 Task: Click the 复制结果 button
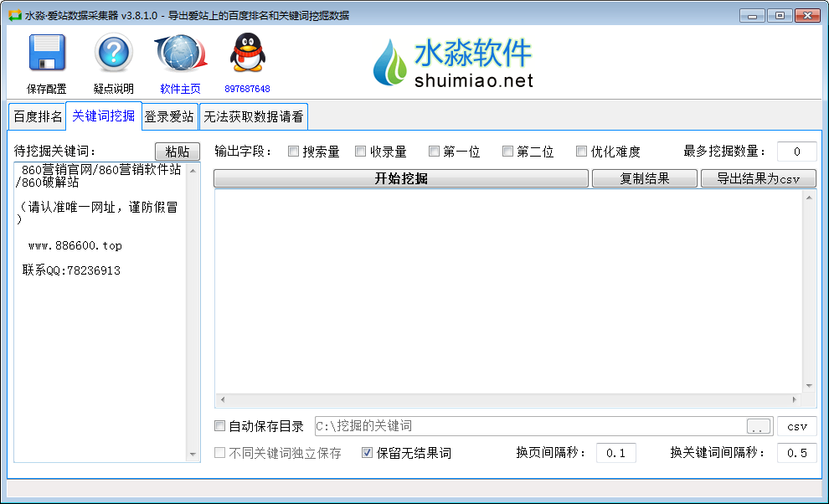[x=645, y=178]
